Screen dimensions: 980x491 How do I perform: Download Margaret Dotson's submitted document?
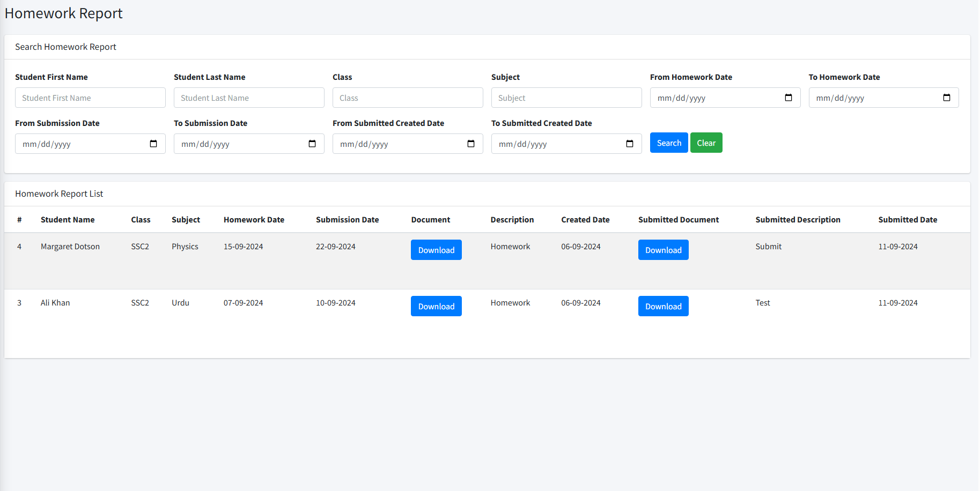pyautogui.click(x=663, y=250)
